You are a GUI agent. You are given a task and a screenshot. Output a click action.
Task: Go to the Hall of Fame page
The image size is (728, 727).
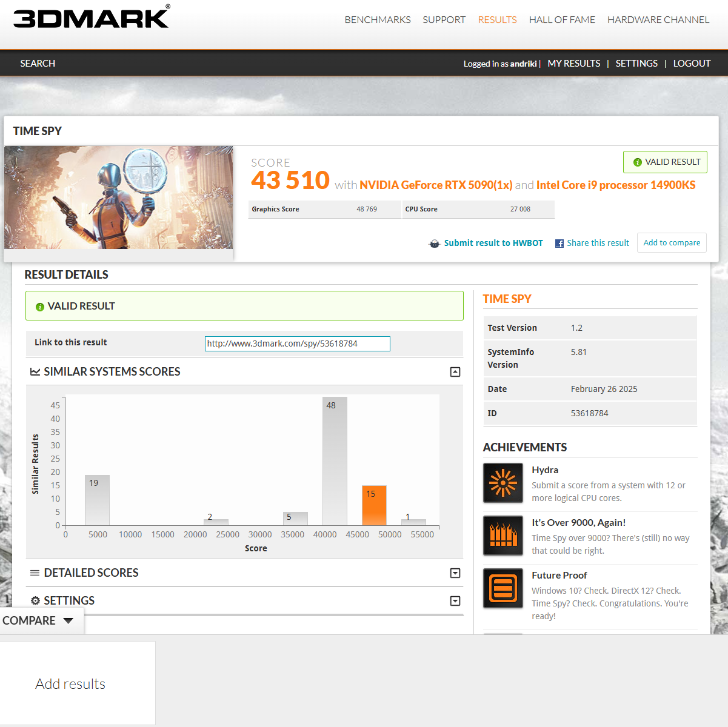pos(562,20)
